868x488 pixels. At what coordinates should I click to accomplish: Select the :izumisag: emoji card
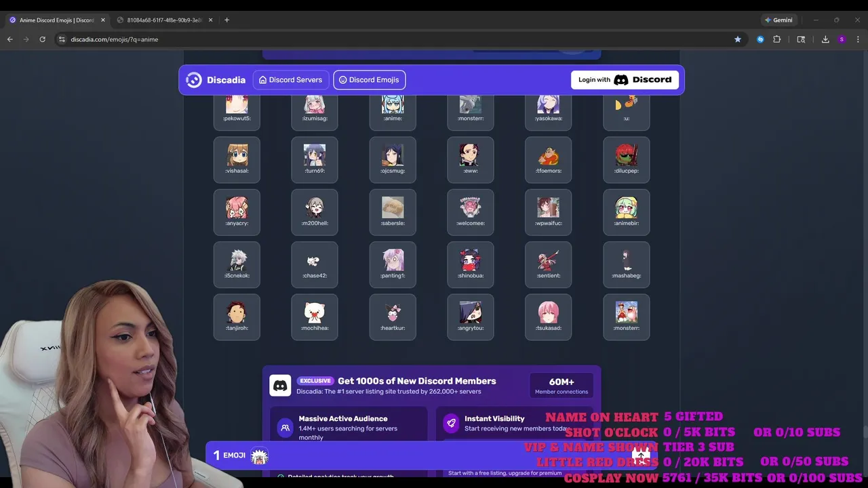pyautogui.click(x=315, y=112)
